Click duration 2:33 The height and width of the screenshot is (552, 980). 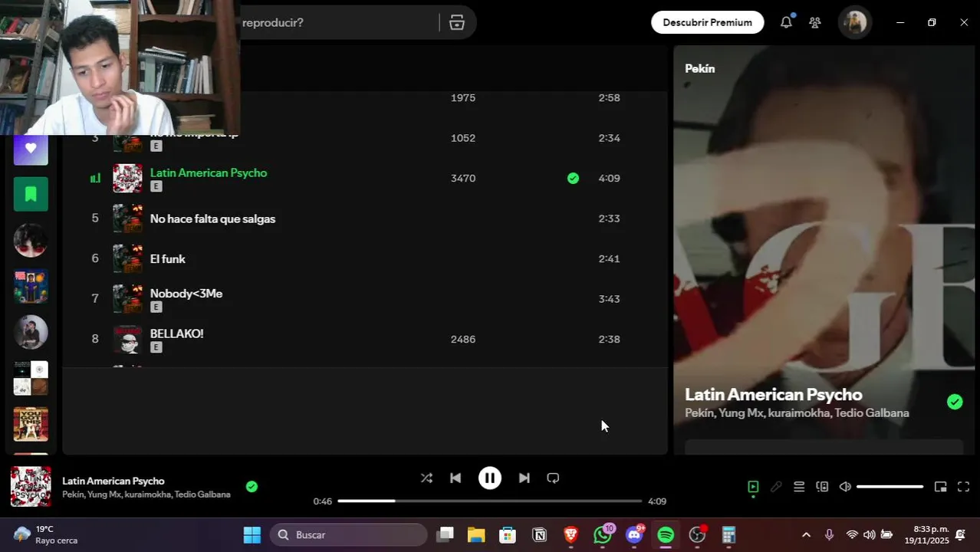609,219
